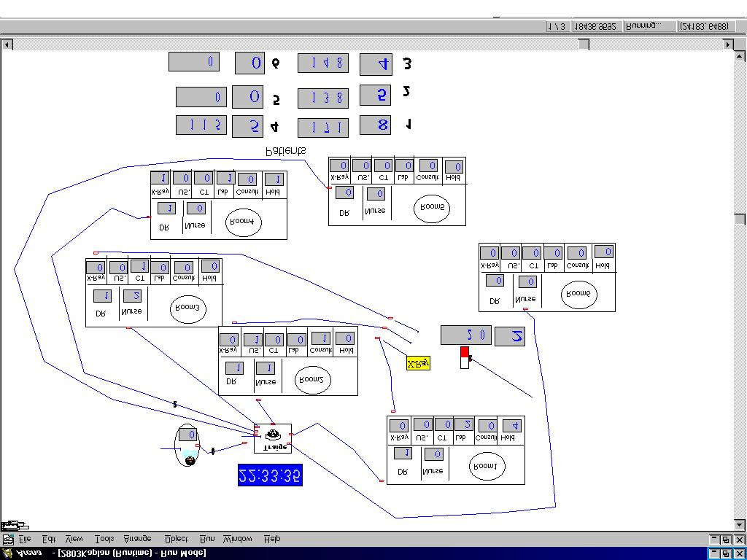Click the Room2 US value box
Screen dimensions: 747x560
(x=253, y=340)
